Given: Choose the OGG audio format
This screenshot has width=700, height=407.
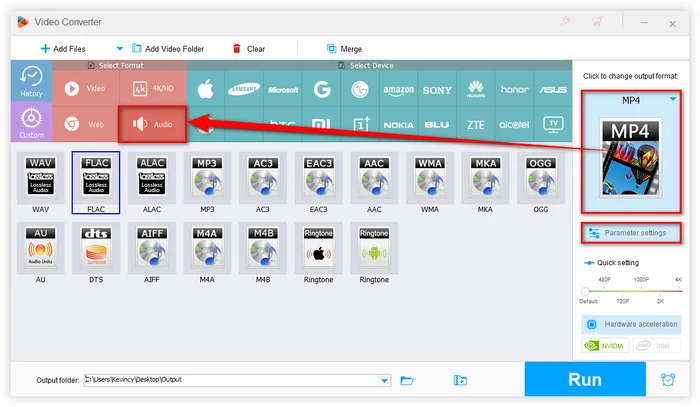Looking at the screenshot, I should [x=541, y=178].
